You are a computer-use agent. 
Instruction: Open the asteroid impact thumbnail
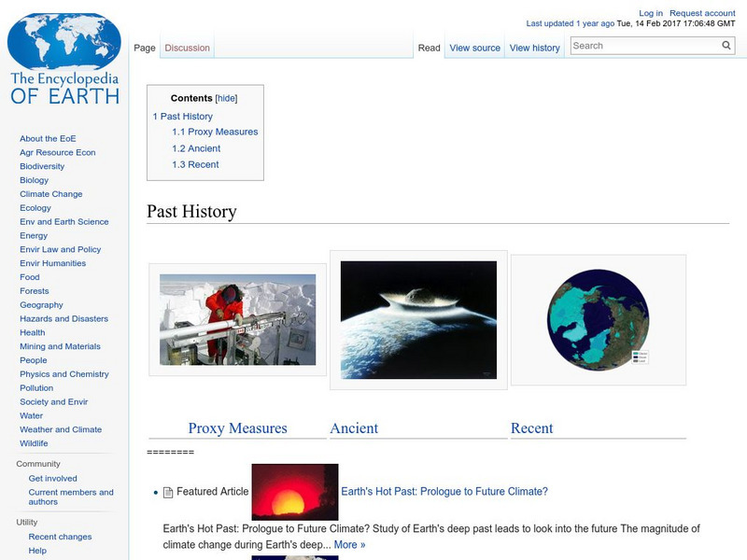418,320
